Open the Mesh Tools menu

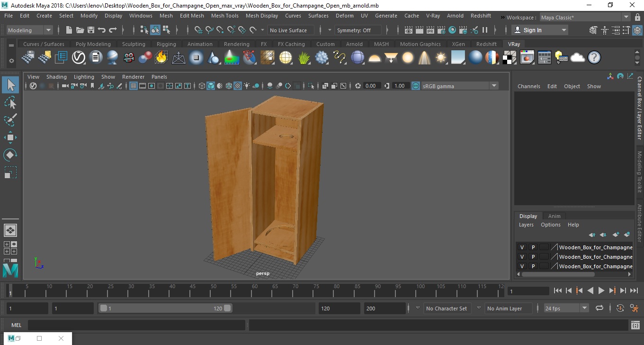pos(224,16)
